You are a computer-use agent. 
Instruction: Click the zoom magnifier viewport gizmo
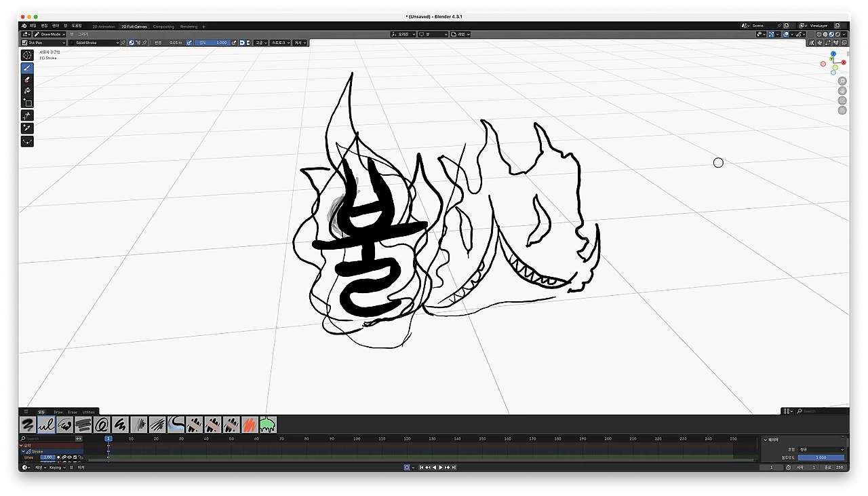pos(842,81)
